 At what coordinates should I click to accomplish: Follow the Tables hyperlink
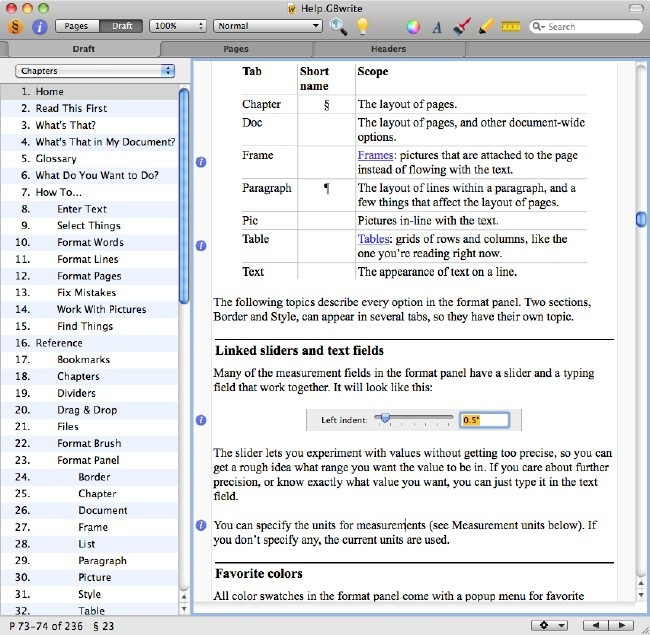[373, 239]
